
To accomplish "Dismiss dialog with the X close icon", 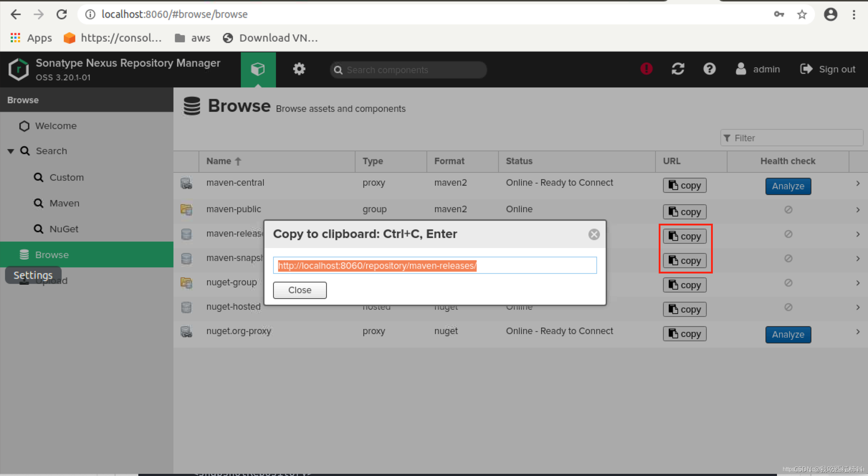I will [x=594, y=234].
